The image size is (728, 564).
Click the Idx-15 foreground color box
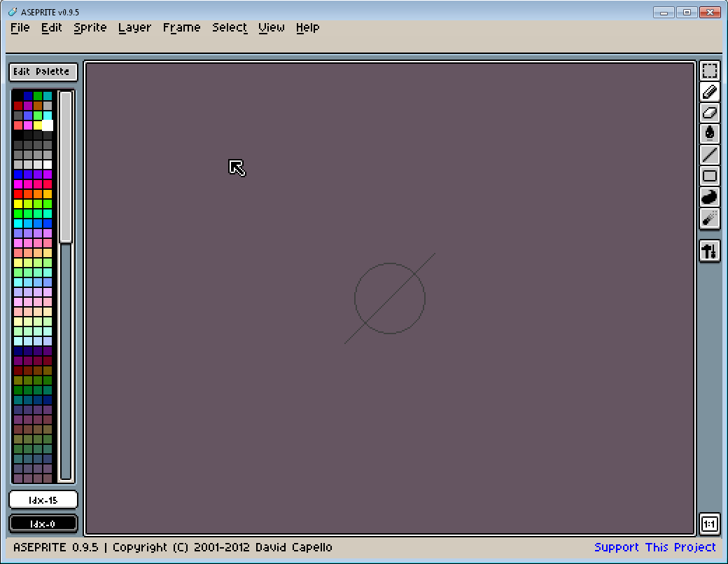tap(43, 500)
